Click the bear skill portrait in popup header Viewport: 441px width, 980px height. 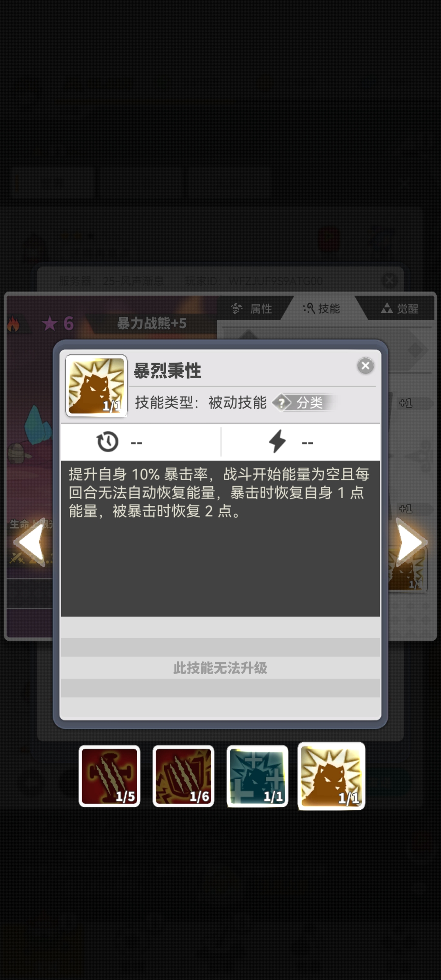[x=96, y=386]
